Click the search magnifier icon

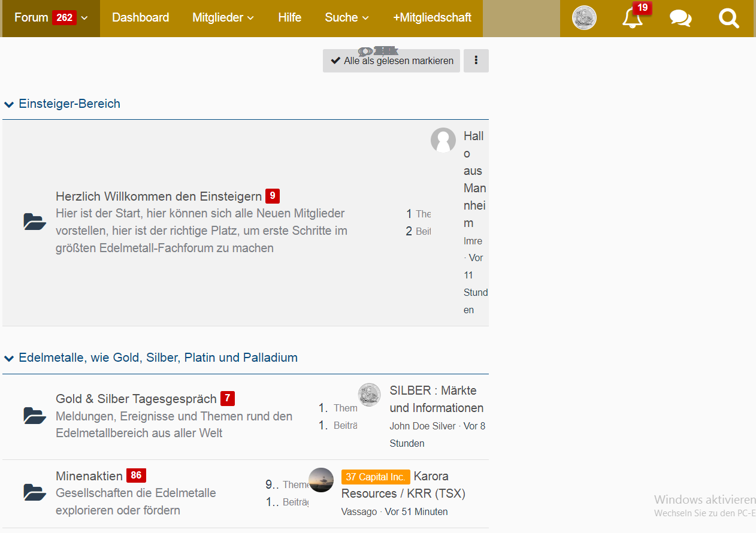[728, 18]
